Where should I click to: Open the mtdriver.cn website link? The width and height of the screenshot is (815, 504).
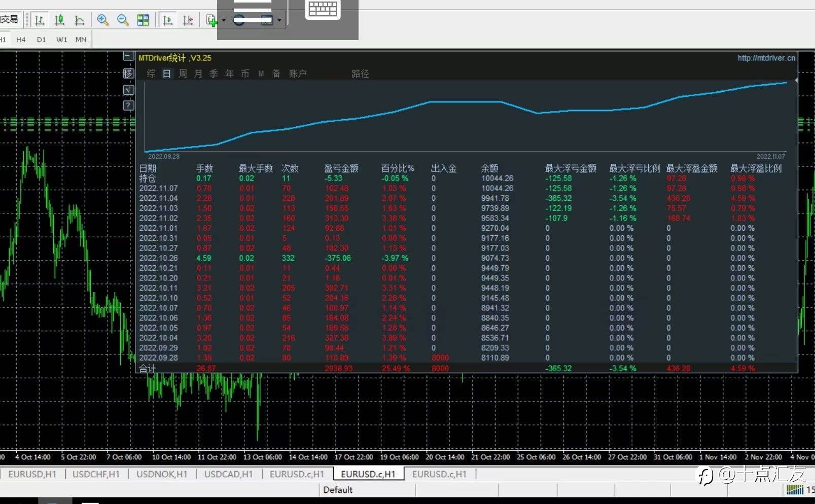click(x=766, y=58)
